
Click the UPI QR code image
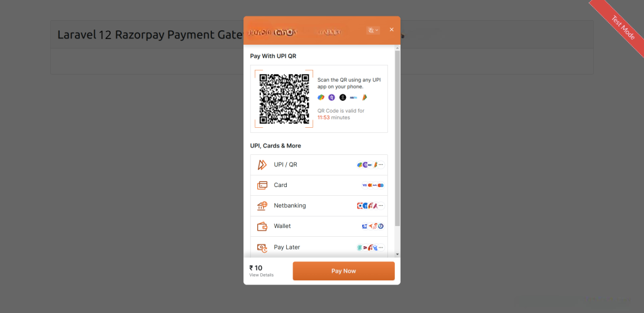pos(284,99)
